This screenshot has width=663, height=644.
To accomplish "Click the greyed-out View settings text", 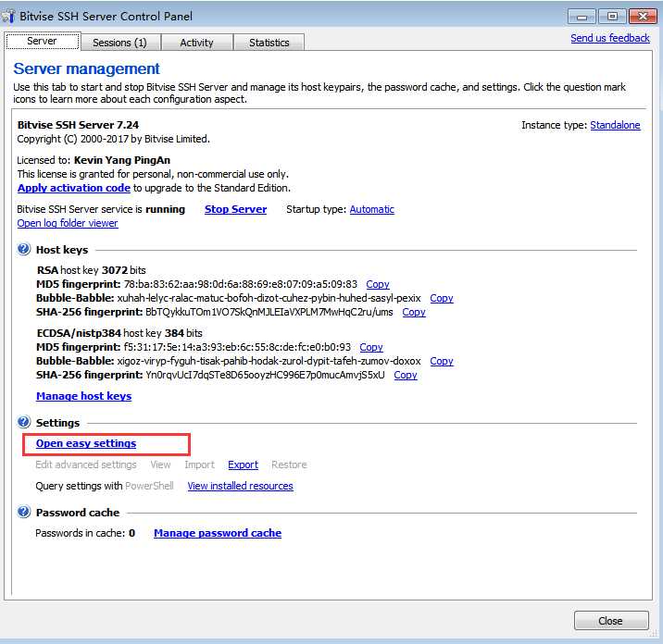I will click(x=160, y=464).
